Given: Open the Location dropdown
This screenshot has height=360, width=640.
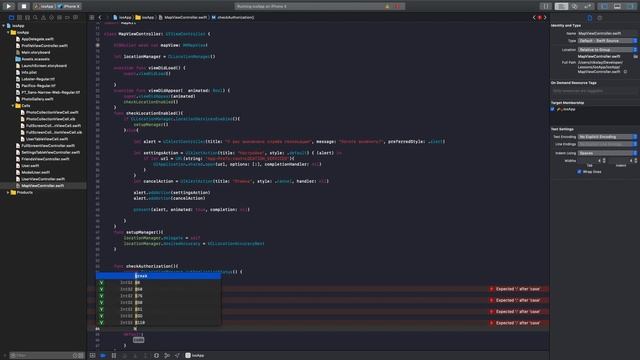Looking at the screenshot, I should pyautogui.click(x=607, y=50).
